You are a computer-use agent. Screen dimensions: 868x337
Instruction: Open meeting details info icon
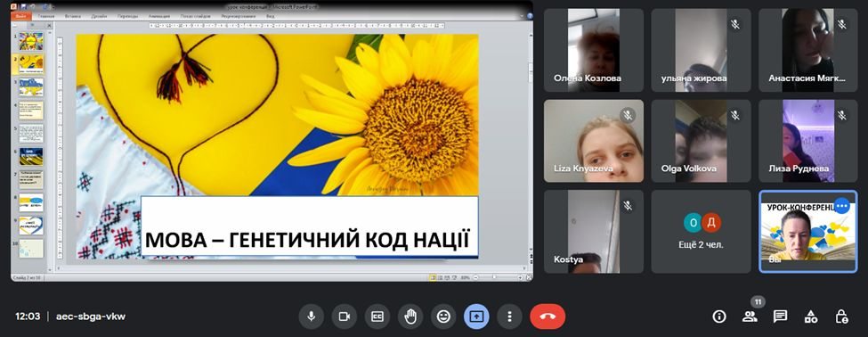coord(719,316)
